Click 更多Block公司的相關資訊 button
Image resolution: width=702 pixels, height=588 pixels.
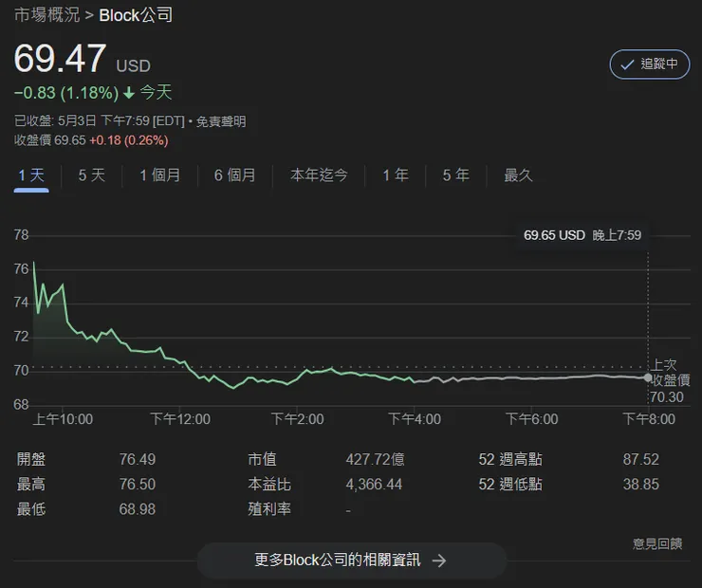tap(351, 560)
